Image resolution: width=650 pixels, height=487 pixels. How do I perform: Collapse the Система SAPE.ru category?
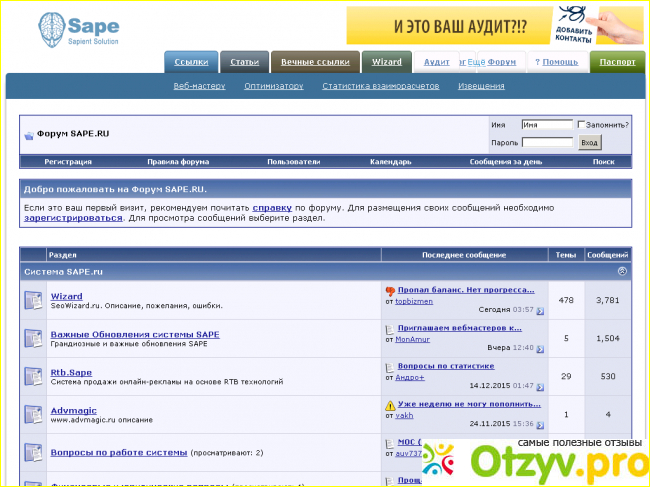point(622,271)
